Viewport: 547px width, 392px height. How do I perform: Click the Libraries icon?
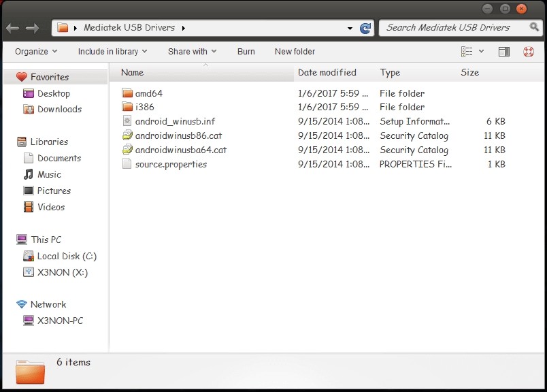pyautogui.click(x=22, y=142)
